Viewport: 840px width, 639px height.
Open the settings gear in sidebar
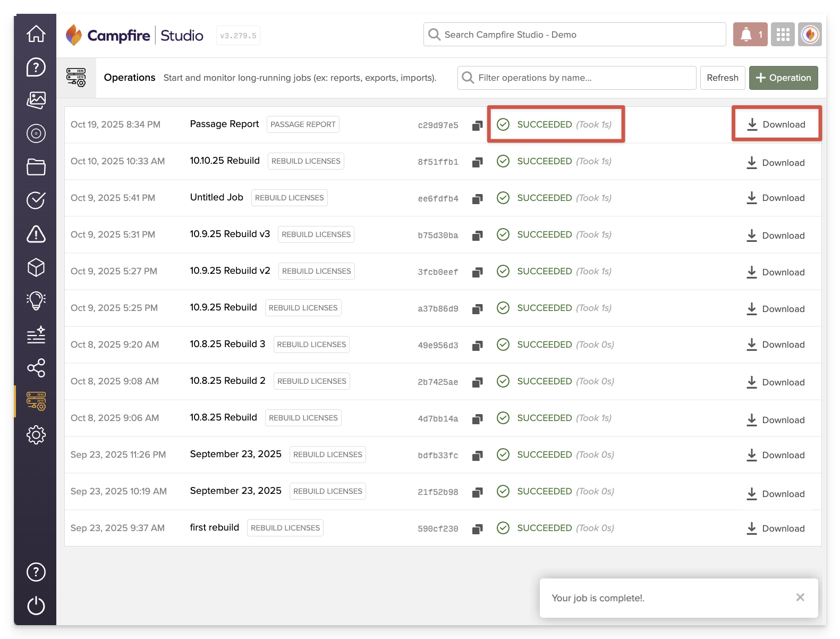[36, 435]
